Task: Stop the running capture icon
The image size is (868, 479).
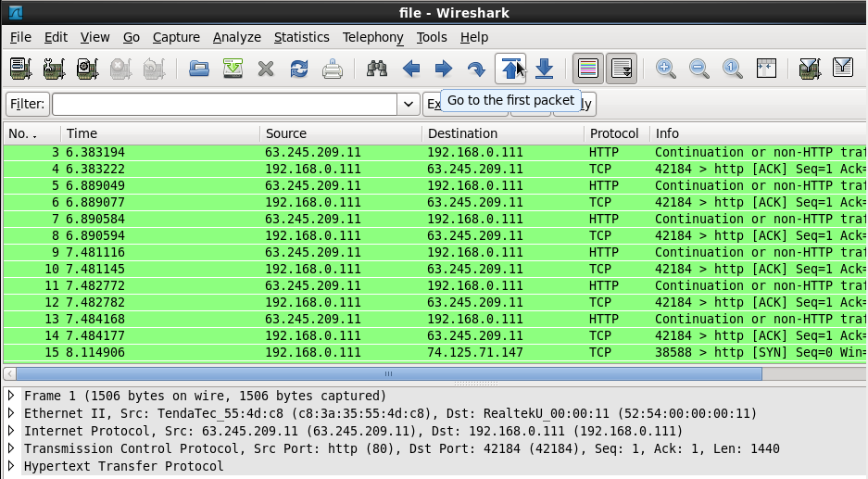Action: pyautogui.click(x=120, y=69)
